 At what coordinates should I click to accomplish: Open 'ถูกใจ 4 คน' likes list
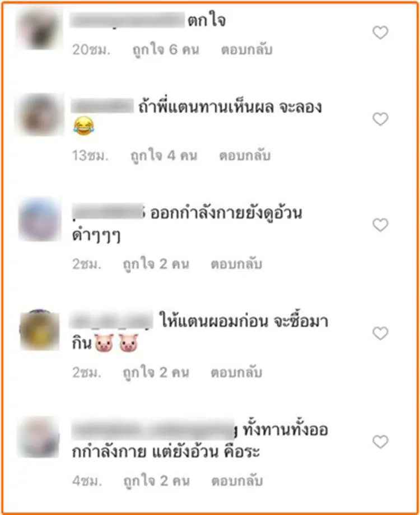164,156
